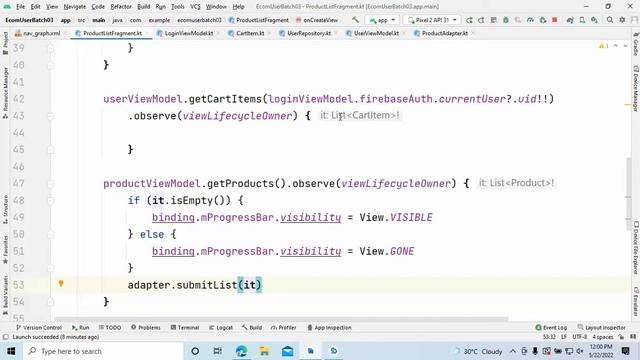Screen dimensions: 640x360
Task: Click the Attach Debugger to Android Process icon
Action: pos(542,20)
